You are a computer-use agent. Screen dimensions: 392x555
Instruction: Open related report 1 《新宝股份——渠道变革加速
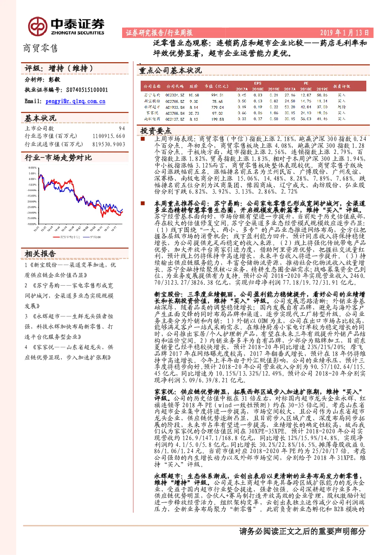(70, 270)
